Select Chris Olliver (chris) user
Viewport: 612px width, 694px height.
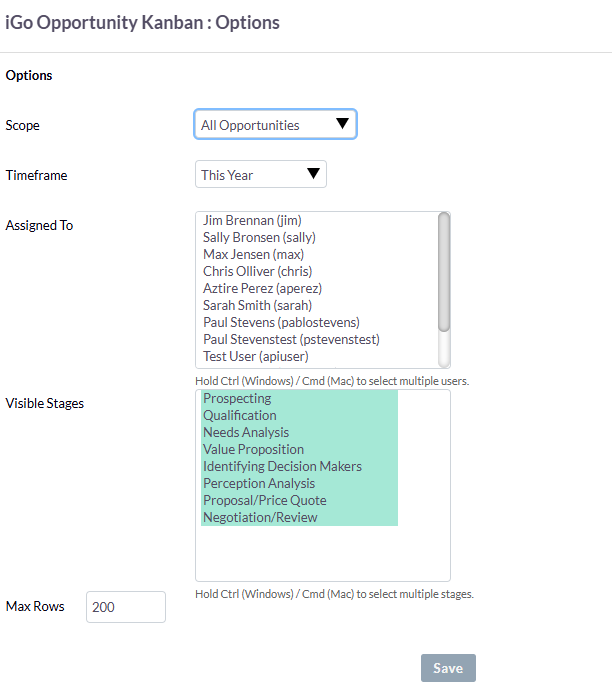pos(257,271)
